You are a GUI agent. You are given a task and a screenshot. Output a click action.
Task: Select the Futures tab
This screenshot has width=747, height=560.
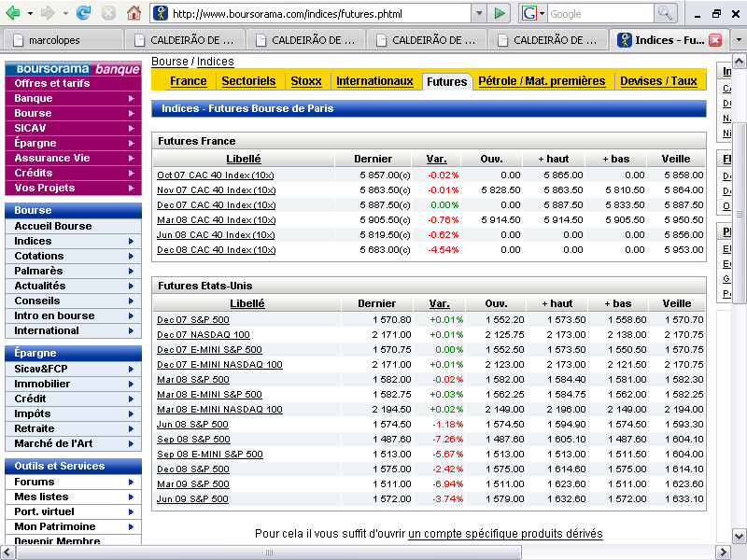pyautogui.click(x=447, y=81)
